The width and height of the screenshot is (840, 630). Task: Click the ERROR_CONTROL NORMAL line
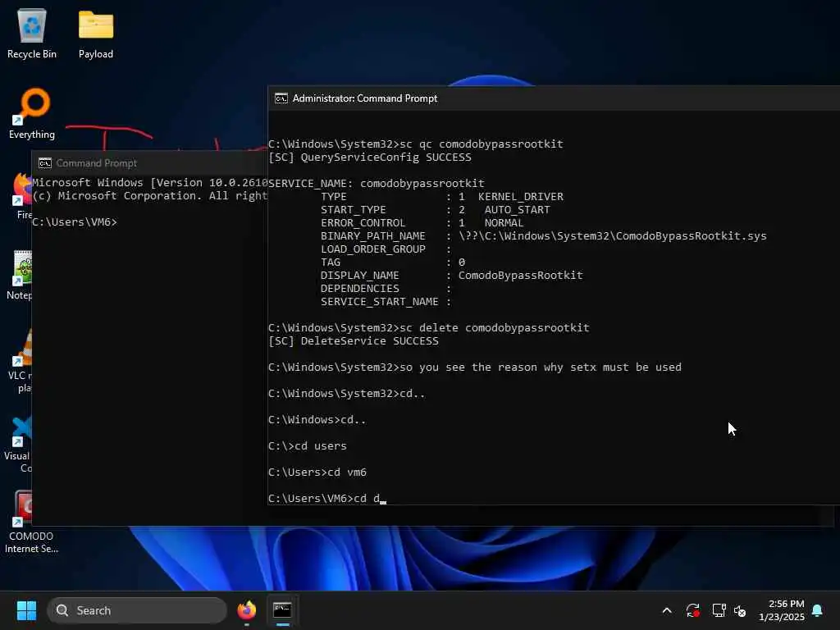422,223
